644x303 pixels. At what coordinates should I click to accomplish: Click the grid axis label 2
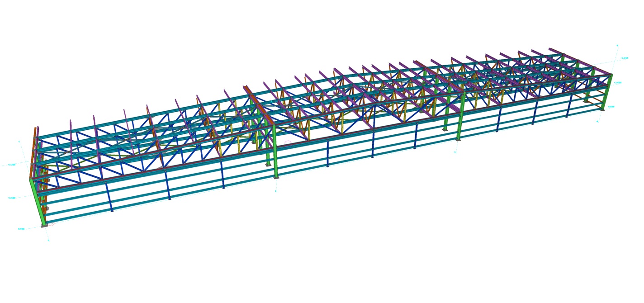point(275,191)
